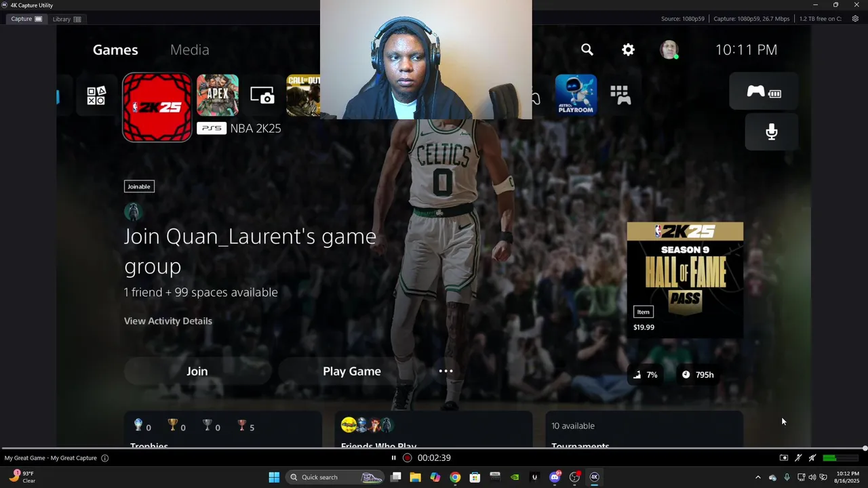Click the Play Game button
This screenshot has height=488, width=868.
coord(352,371)
